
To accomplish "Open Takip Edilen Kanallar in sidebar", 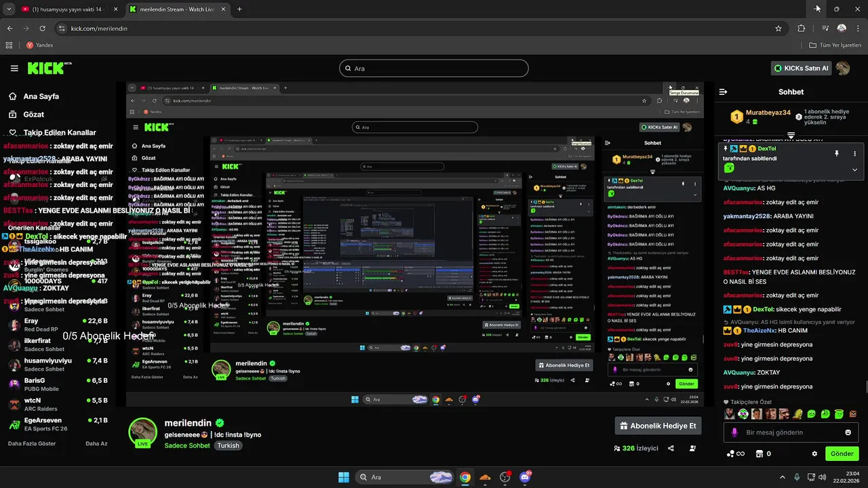I will (x=52, y=133).
